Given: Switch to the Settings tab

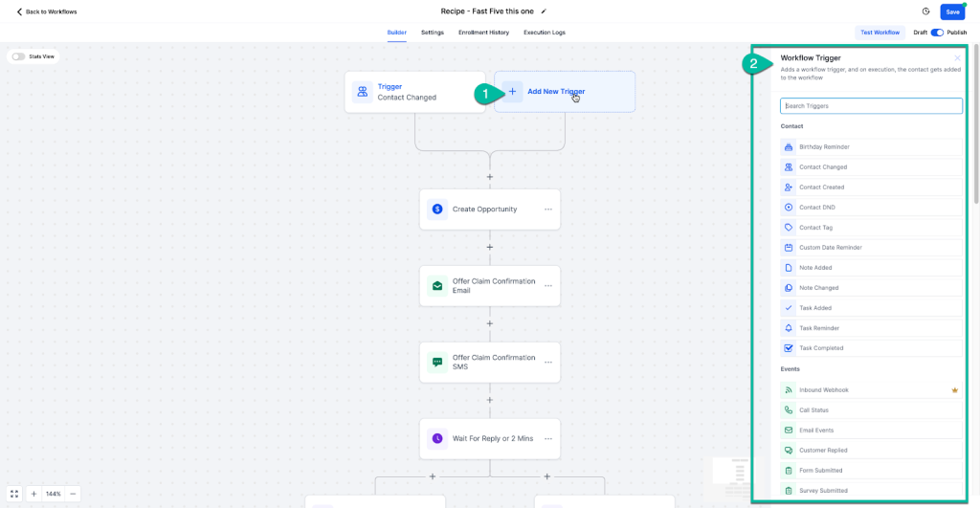Looking at the screenshot, I should click(x=432, y=33).
